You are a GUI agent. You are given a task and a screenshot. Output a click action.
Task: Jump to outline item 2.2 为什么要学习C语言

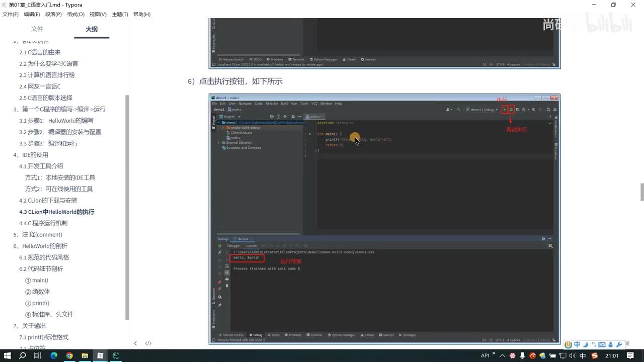coord(48,64)
